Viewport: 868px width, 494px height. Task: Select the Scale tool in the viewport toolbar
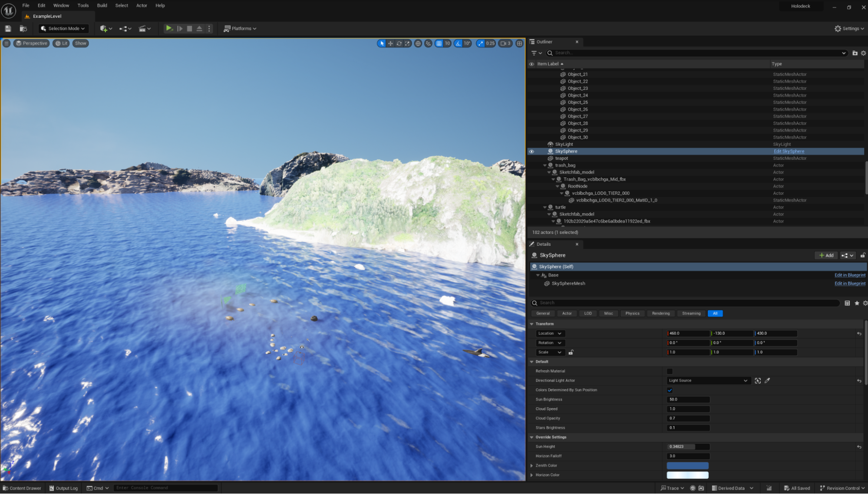click(x=407, y=43)
